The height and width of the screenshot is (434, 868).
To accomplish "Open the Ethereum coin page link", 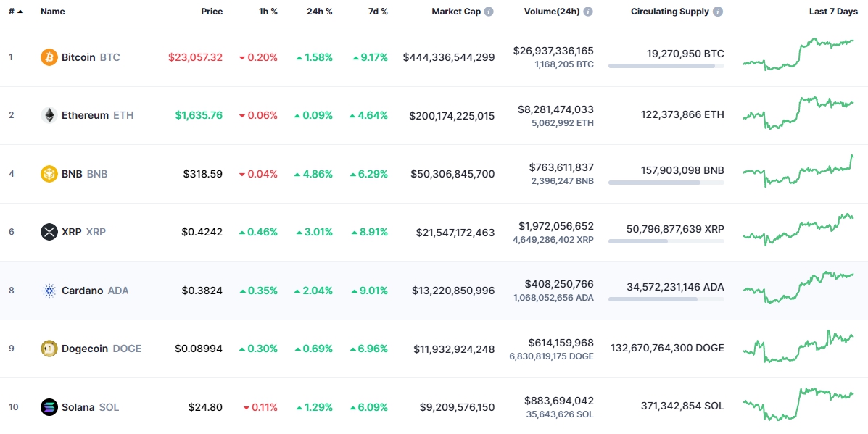I will click(87, 115).
